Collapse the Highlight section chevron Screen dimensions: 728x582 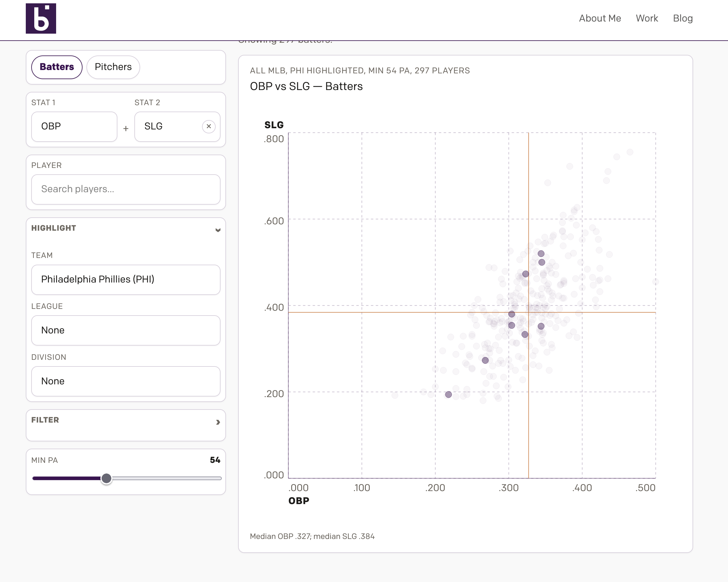(x=218, y=230)
